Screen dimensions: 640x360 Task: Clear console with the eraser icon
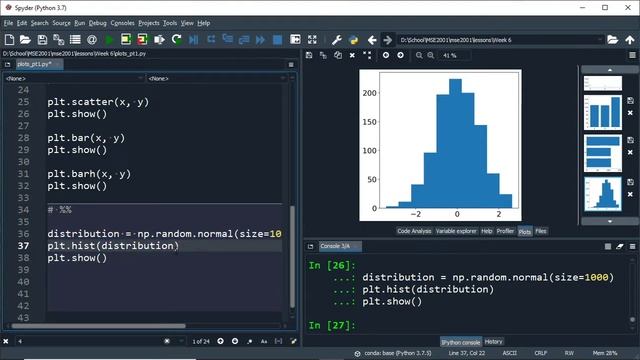point(620,247)
